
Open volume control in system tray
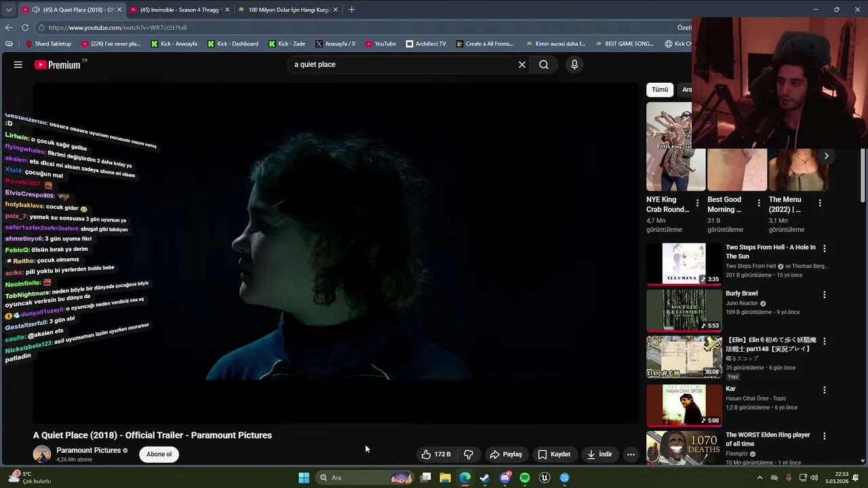pos(814,478)
